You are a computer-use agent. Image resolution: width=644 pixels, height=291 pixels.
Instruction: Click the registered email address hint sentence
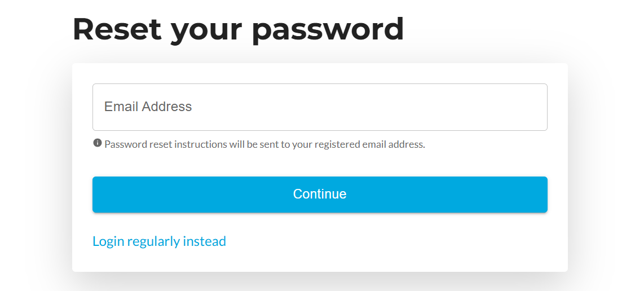[x=264, y=144]
